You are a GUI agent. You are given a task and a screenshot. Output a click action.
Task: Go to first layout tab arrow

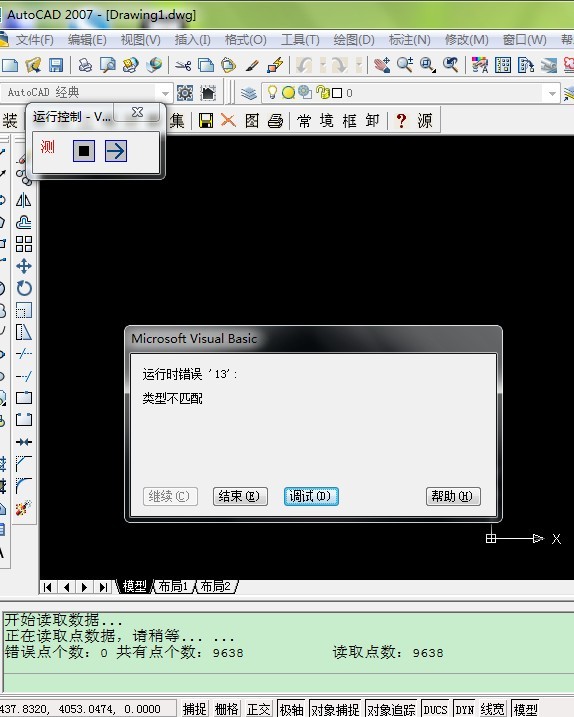click(x=48, y=587)
